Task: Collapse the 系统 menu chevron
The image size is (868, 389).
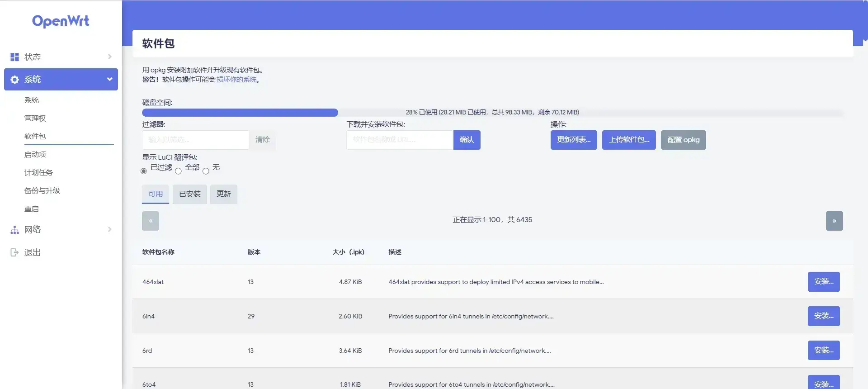Action: (x=109, y=80)
